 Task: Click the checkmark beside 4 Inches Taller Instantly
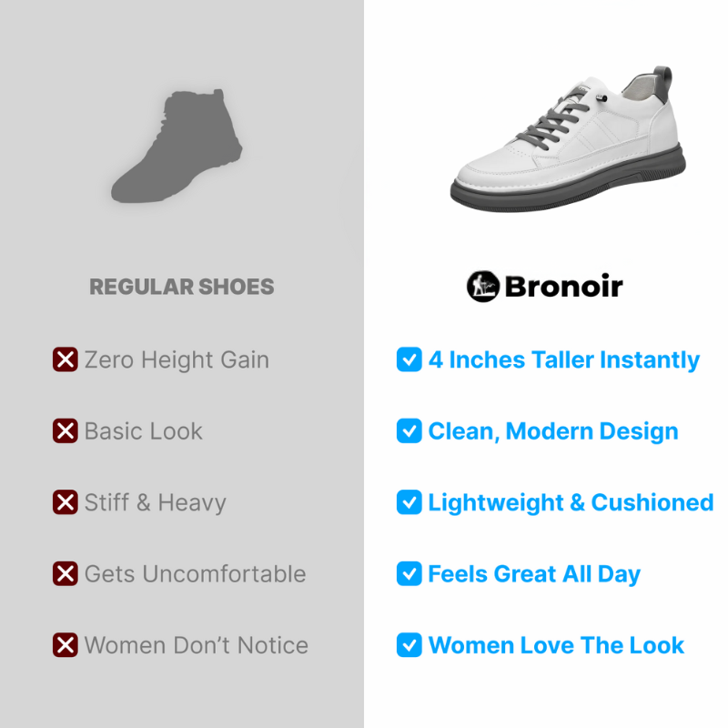tap(409, 359)
